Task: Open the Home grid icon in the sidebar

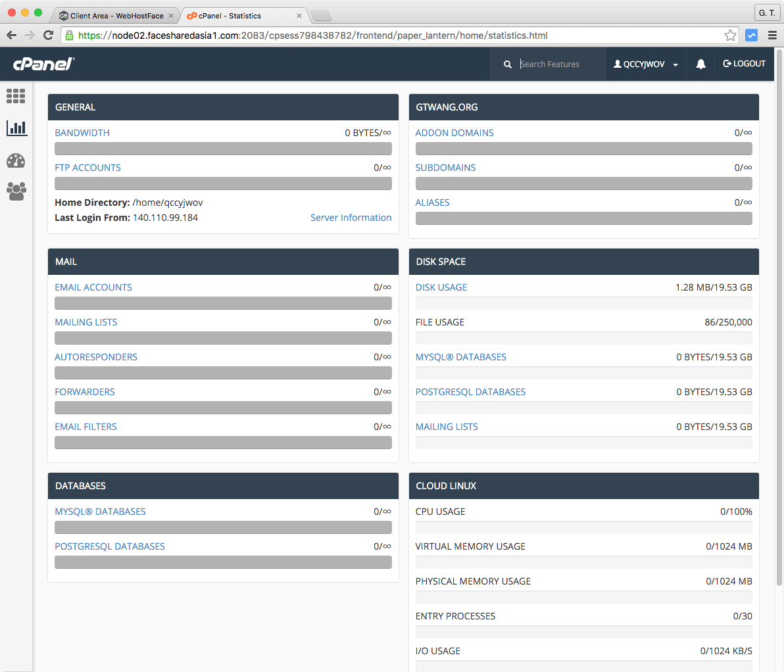Action: 16,96
